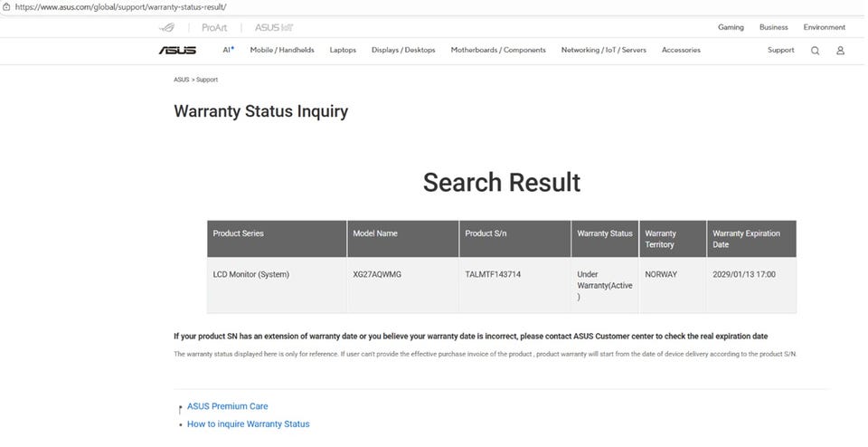Click the ProArt brand logo

click(x=214, y=27)
